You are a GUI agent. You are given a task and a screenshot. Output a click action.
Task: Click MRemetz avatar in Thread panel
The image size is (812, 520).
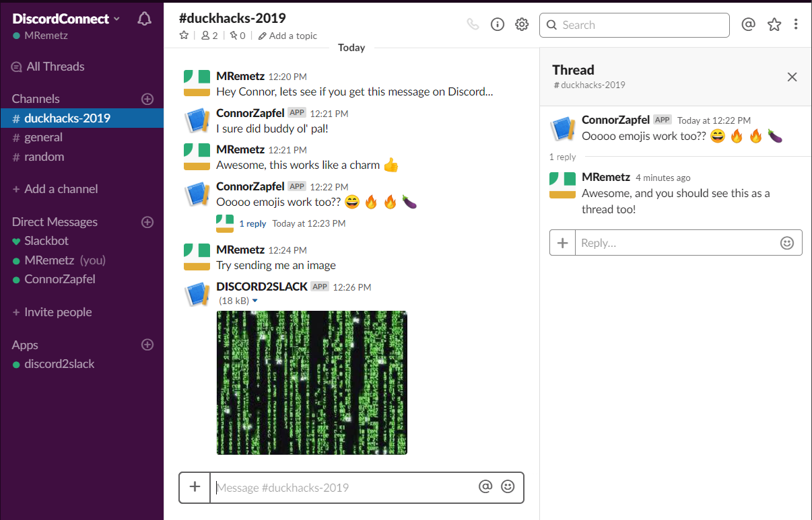(563, 185)
